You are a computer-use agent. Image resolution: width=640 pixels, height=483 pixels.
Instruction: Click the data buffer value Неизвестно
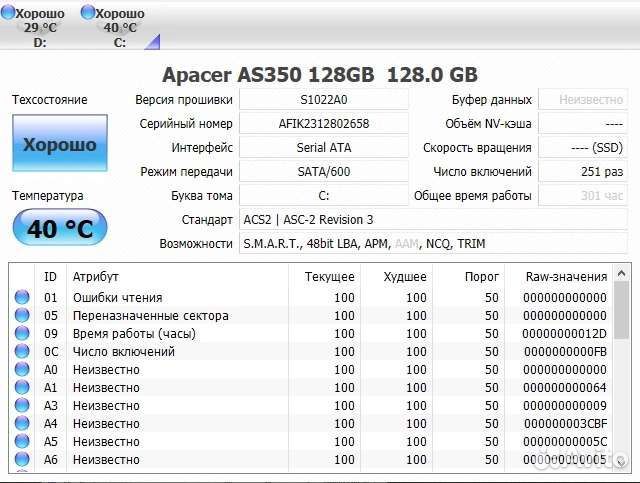click(583, 99)
